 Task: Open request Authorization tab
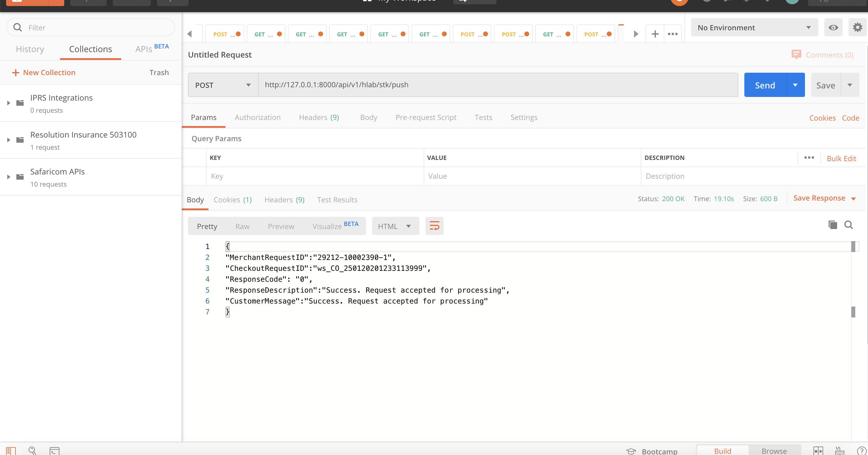click(257, 117)
